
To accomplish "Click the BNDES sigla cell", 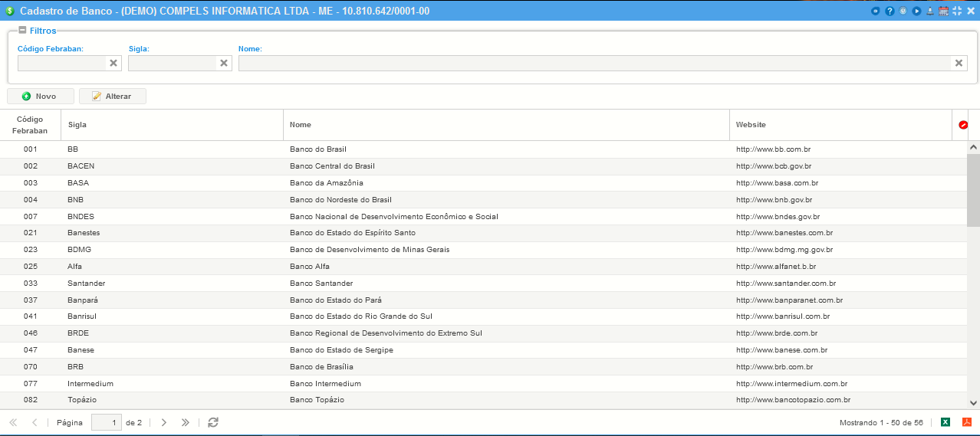I will point(173,217).
